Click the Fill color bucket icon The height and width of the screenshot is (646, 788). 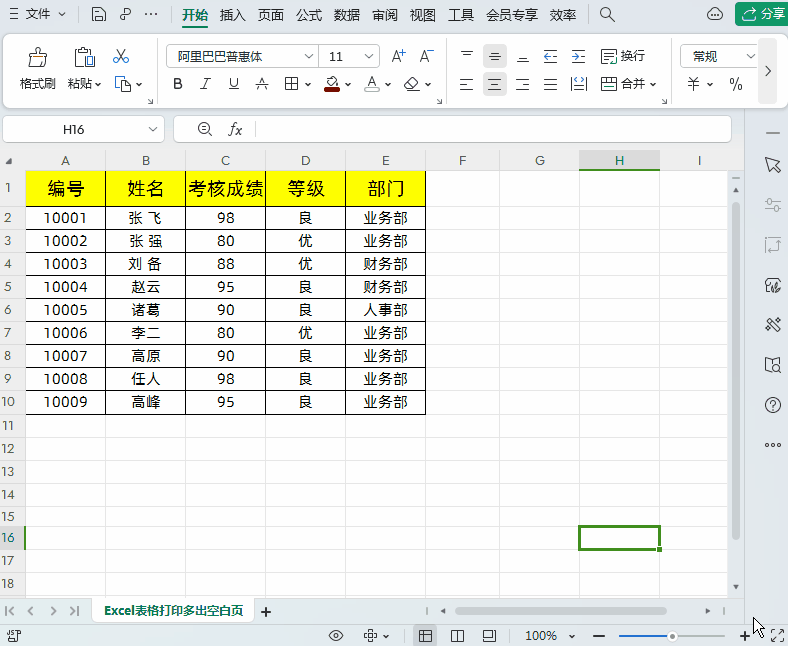click(x=332, y=83)
